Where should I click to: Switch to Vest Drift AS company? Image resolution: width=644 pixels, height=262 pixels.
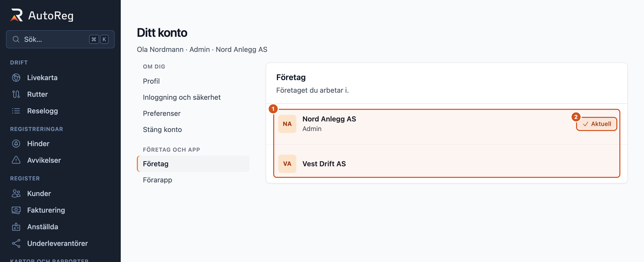point(447,164)
